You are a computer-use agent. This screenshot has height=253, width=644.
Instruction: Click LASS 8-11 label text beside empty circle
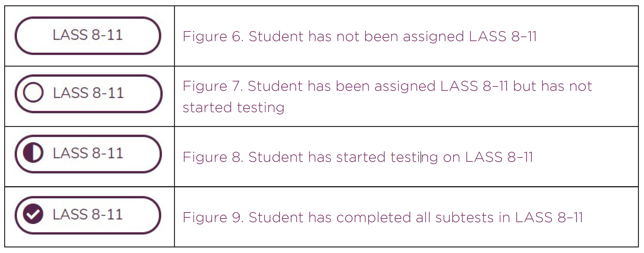tap(89, 93)
